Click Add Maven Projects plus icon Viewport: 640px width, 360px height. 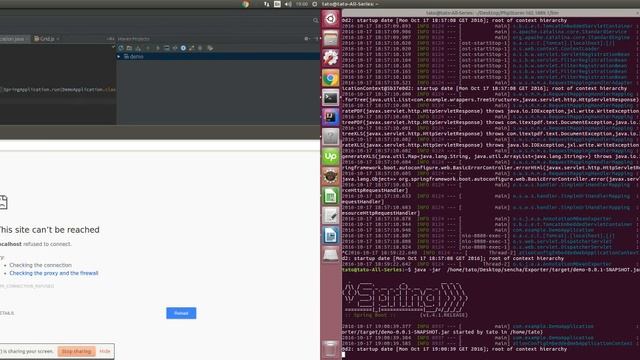click(148, 48)
